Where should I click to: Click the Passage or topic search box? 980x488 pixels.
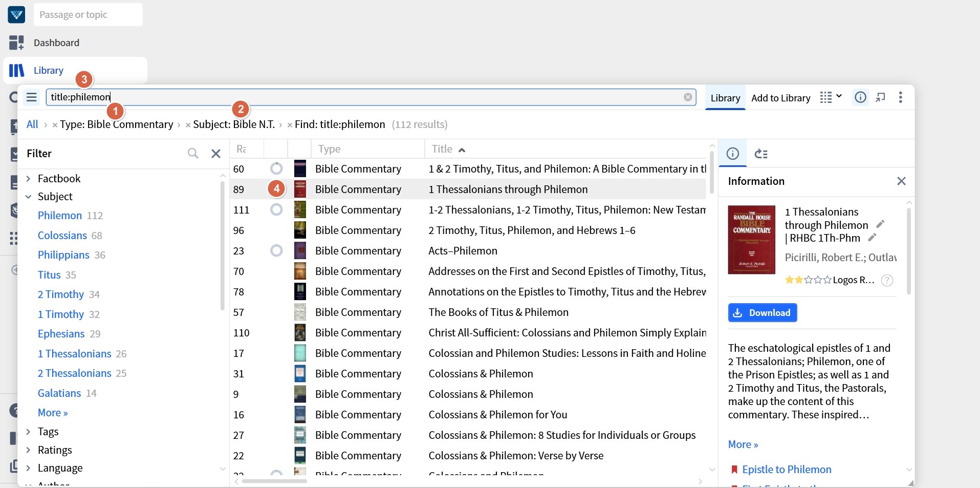[88, 15]
